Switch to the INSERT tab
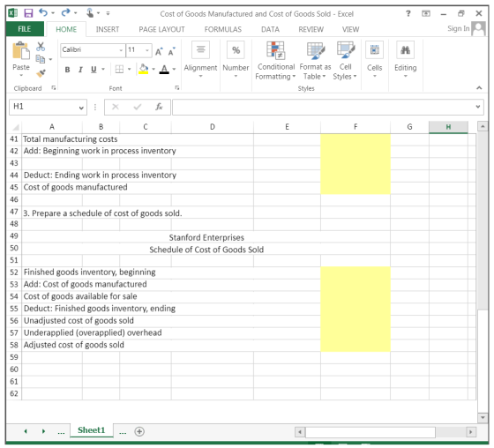This screenshot has height=448, width=494. (x=108, y=29)
